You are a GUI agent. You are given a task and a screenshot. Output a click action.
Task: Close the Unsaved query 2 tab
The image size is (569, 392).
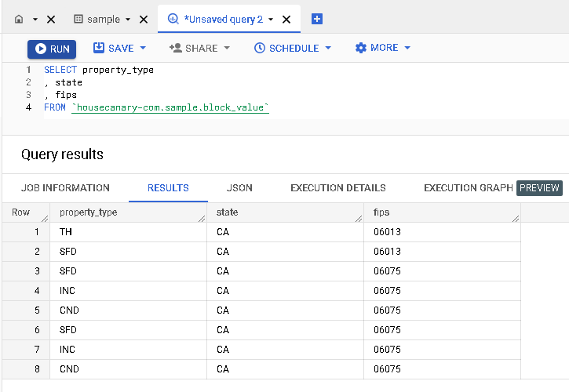[x=286, y=19]
